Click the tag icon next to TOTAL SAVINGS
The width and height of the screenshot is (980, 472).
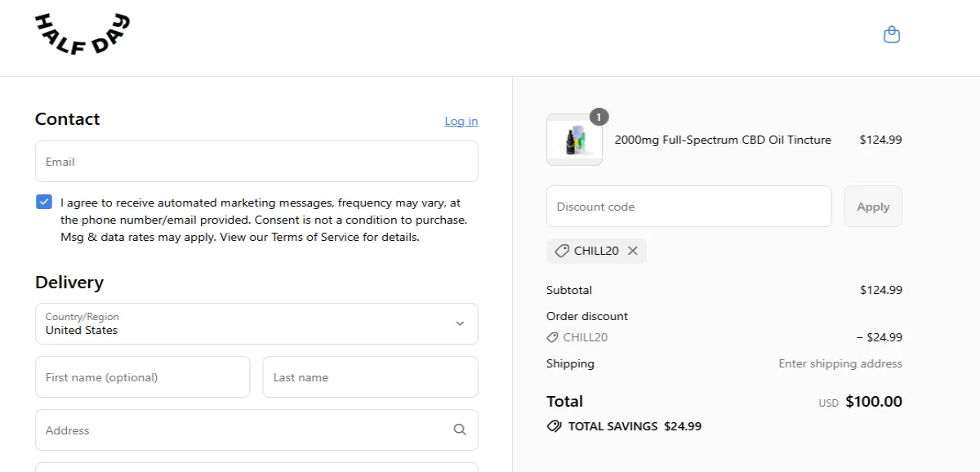555,425
